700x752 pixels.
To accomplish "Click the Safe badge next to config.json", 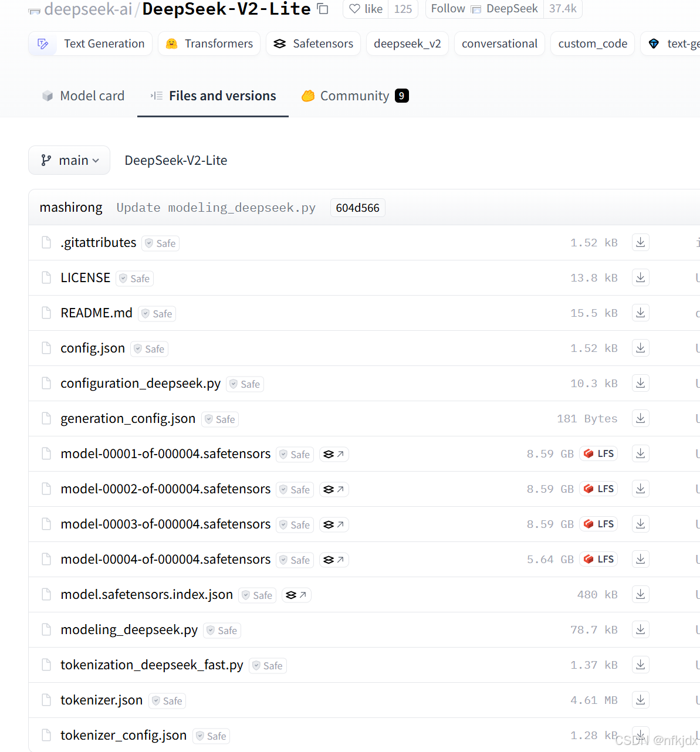I will (x=149, y=349).
